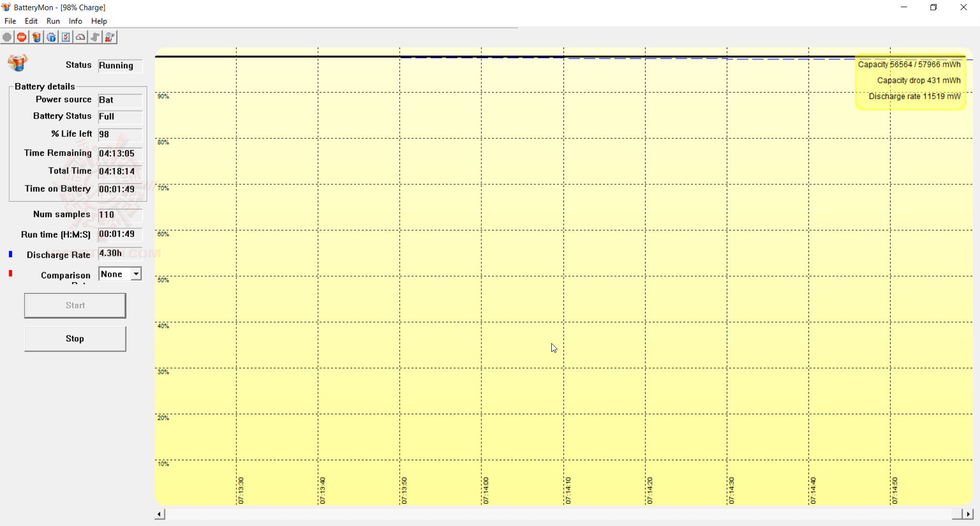The width and height of the screenshot is (980, 526).
Task: Click the Total Time value 04:18:14
Action: pos(120,172)
